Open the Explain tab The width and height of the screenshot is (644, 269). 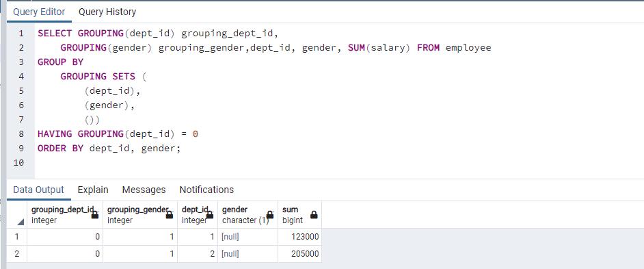(93, 190)
